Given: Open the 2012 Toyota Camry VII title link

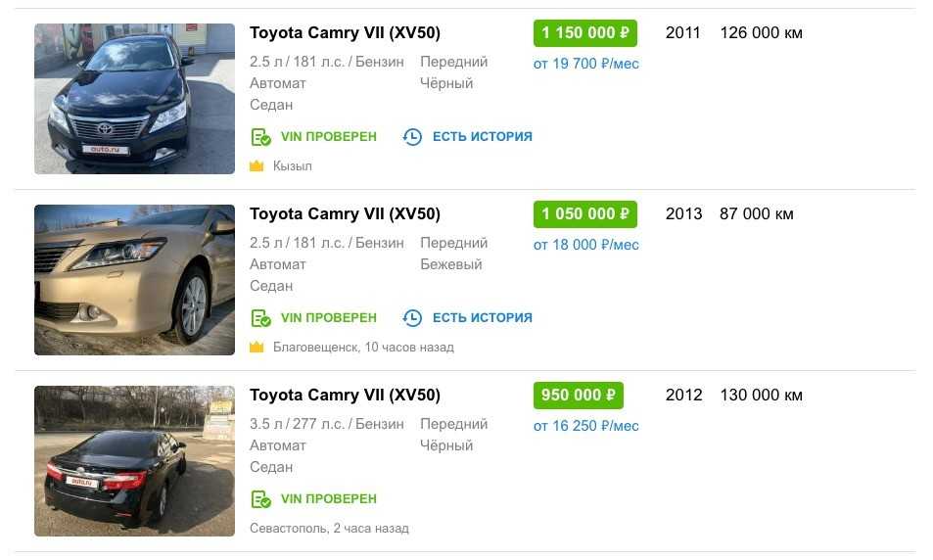Looking at the screenshot, I should 345,396.
